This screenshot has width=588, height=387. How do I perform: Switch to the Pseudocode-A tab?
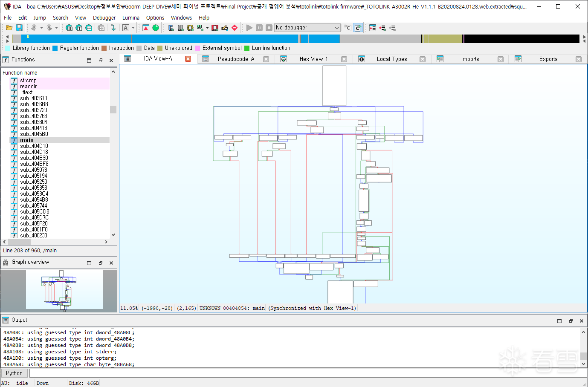236,59
